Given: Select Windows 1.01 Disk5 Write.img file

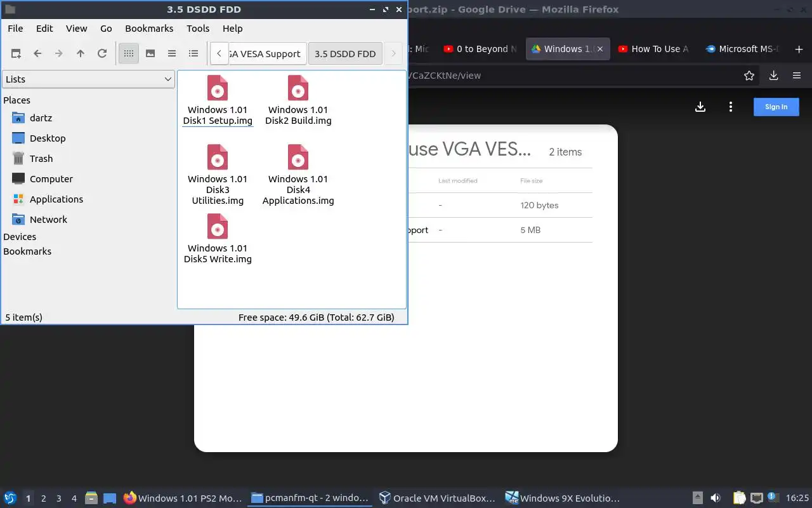Looking at the screenshot, I should click(x=218, y=239).
